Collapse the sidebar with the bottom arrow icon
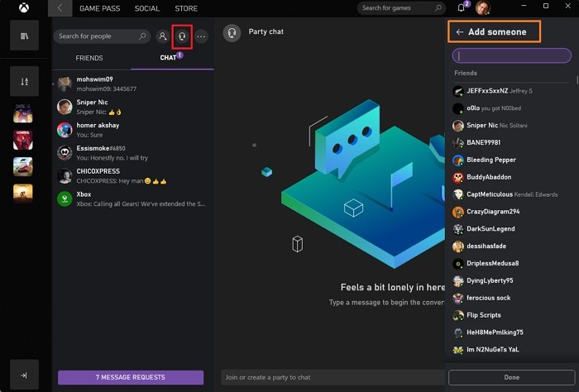 tap(24, 375)
